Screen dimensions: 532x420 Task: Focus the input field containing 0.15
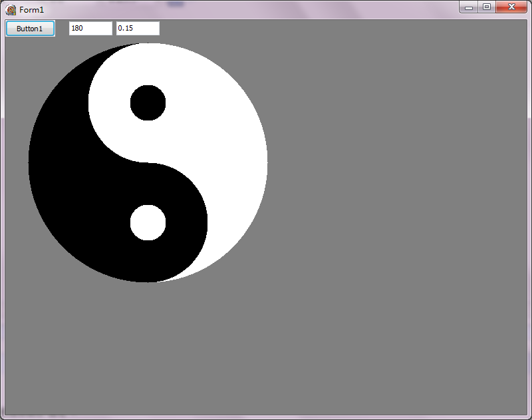point(138,28)
